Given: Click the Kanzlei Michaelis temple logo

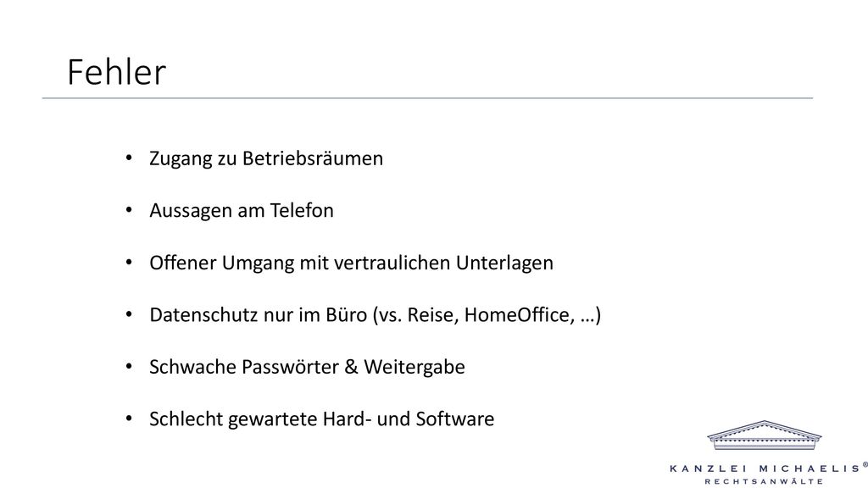Looking at the screenshot, I should [x=764, y=435].
